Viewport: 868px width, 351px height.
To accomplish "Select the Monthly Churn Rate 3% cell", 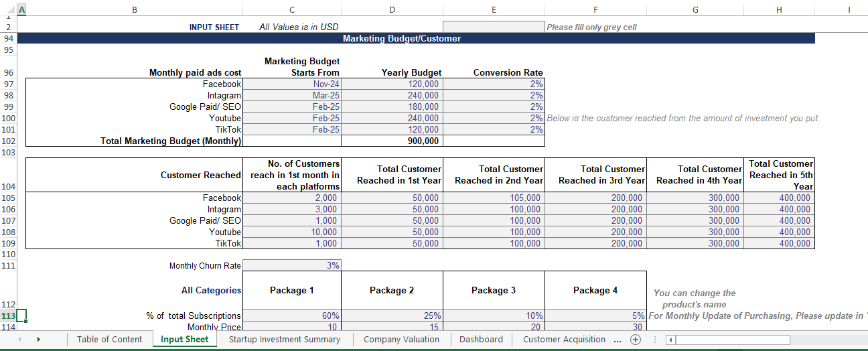I will coord(292,266).
